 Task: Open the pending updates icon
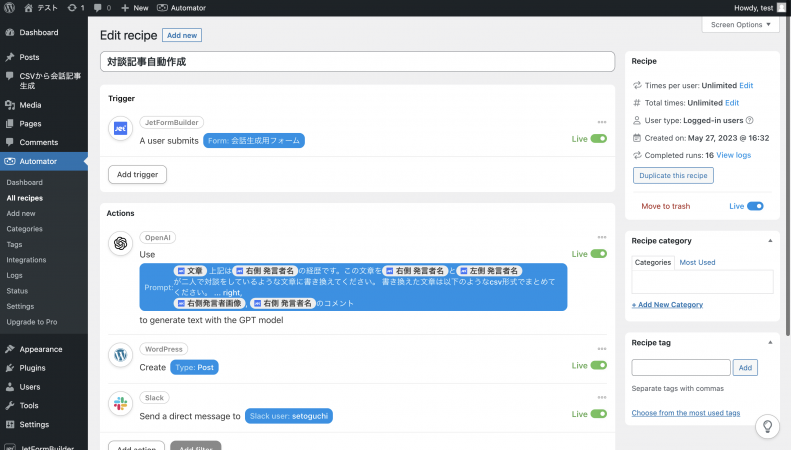(76, 8)
